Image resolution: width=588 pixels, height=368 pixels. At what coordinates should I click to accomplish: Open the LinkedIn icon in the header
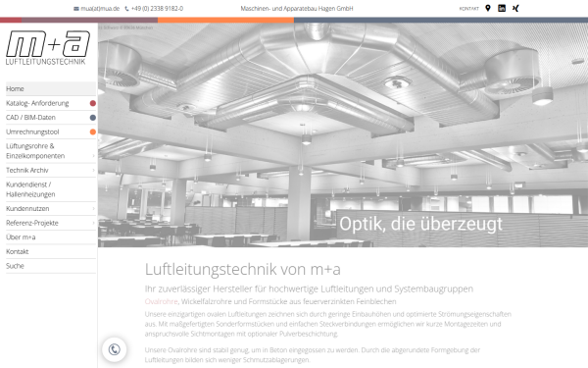(502, 8)
